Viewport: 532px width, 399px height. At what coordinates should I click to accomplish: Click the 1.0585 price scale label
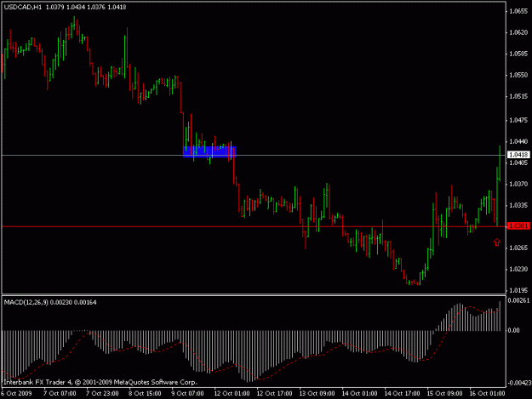coord(518,54)
